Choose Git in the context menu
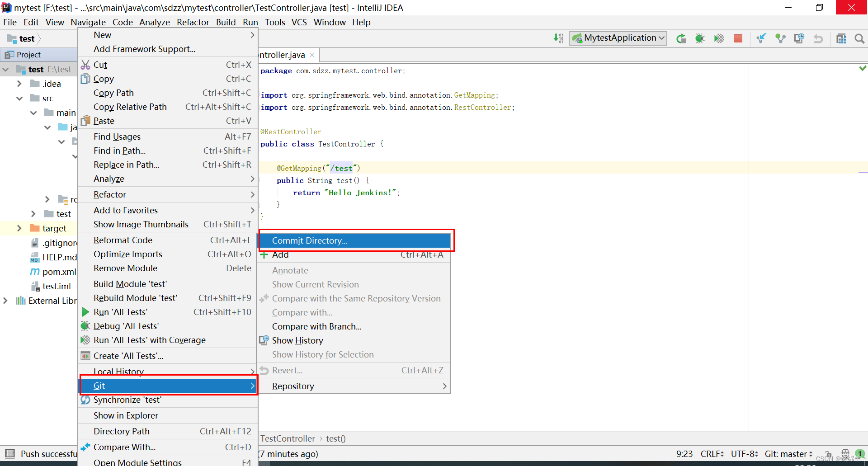 [168, 386]
